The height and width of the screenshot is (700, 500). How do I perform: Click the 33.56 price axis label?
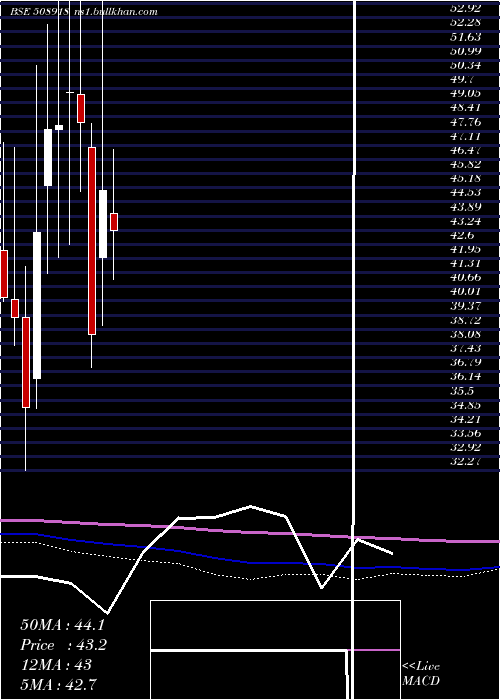466,434
